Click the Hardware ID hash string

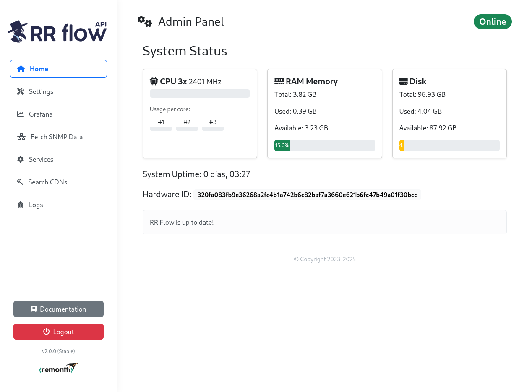[307, 195]
